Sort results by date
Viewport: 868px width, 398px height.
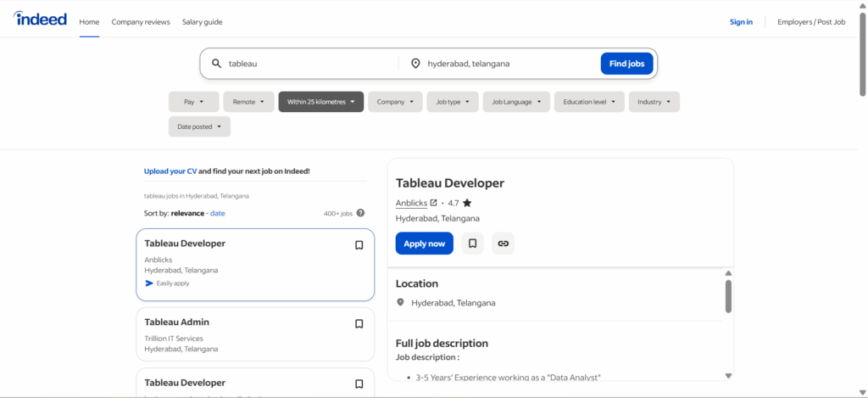[218, 213]
